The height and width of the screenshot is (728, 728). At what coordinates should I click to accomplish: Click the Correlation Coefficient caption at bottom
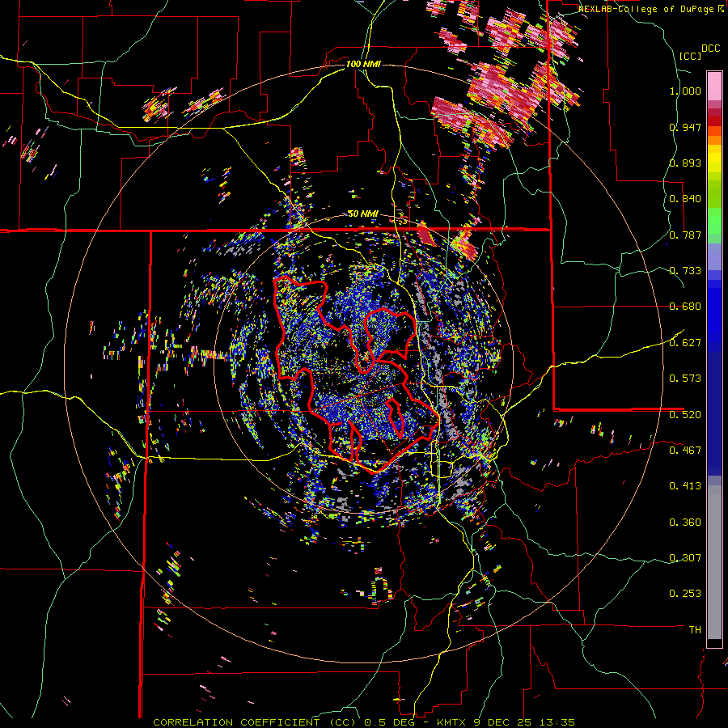363,722
